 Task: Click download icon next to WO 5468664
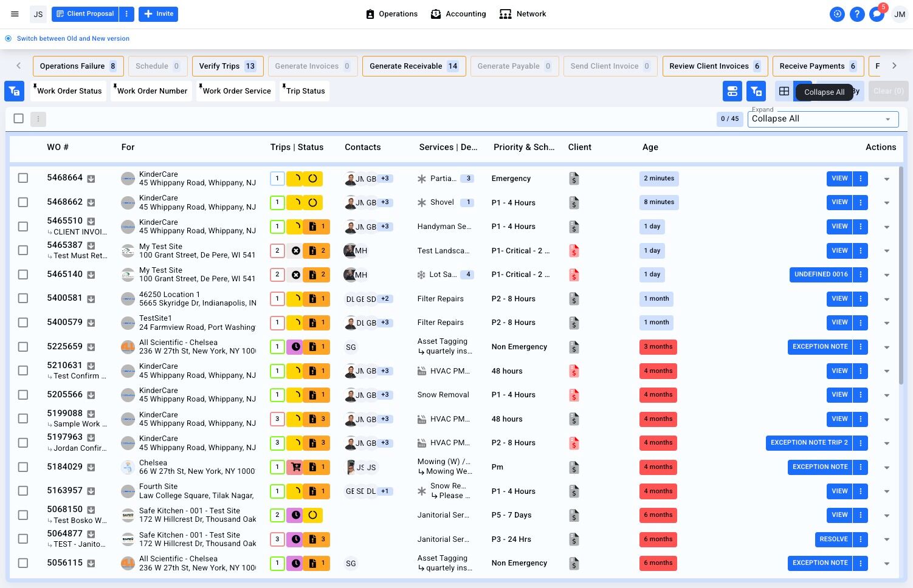coord(91,179)
